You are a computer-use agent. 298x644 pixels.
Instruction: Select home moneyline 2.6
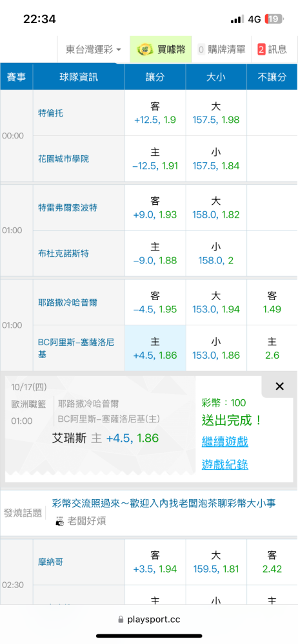(x=272, y=348)
